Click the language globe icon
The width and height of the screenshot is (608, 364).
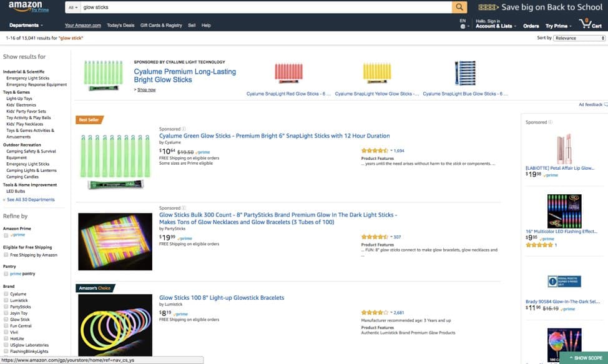click(x=463, y=26)
